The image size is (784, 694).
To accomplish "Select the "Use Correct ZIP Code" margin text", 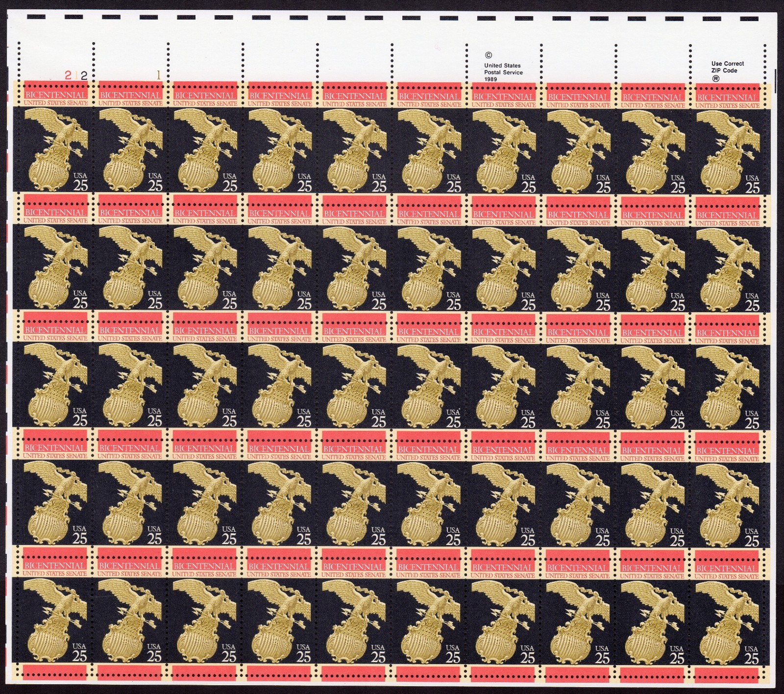I will 728,67.
